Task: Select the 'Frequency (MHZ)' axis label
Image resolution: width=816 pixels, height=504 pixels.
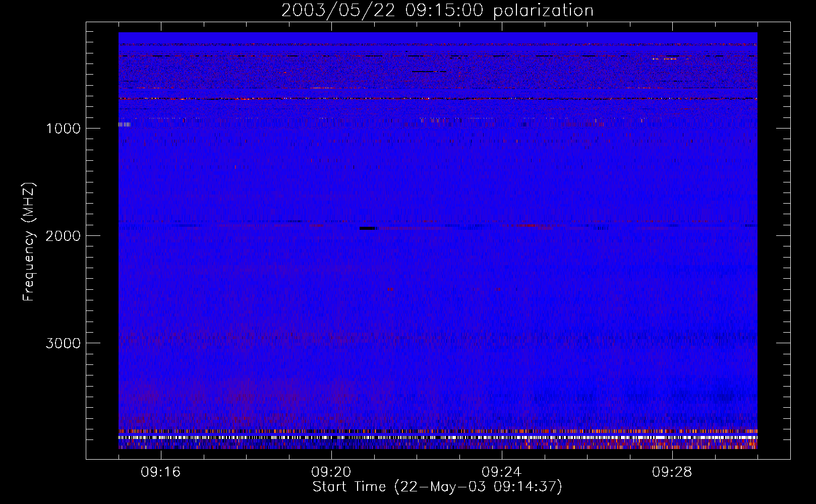Action: click(x=29, y=242)
